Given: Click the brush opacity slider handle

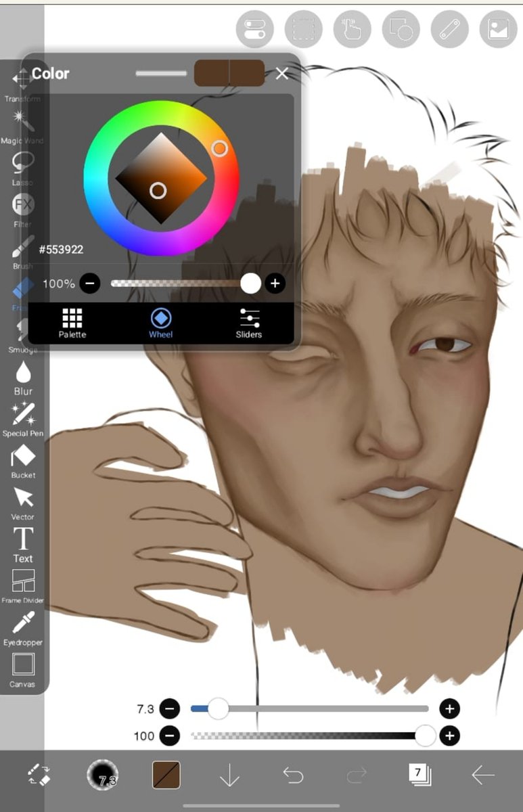Looking at the screenshot, I should [x=425, y=736].
